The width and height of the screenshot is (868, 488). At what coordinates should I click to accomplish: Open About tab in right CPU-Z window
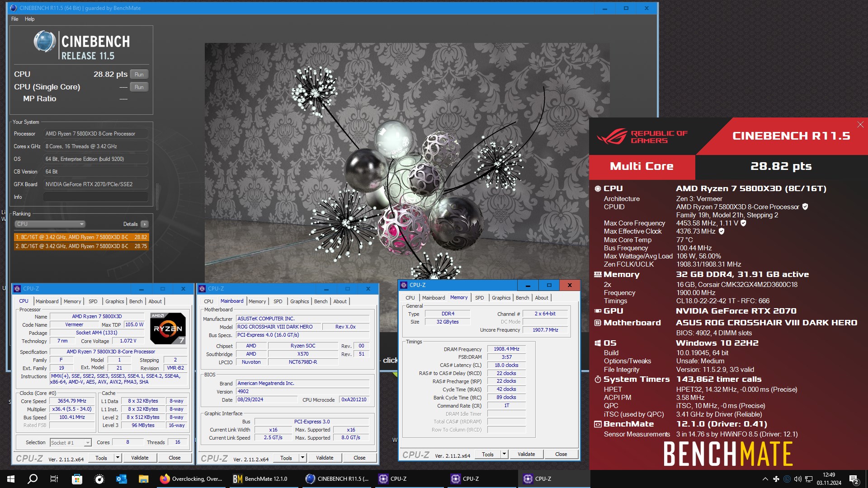pos(542,298)
